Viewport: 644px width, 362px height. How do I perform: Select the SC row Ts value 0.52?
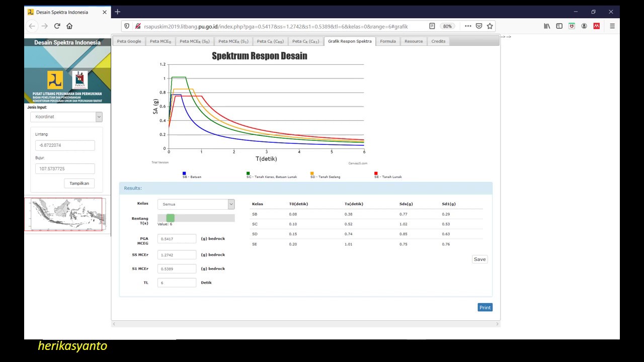click(x=349, y=224)
